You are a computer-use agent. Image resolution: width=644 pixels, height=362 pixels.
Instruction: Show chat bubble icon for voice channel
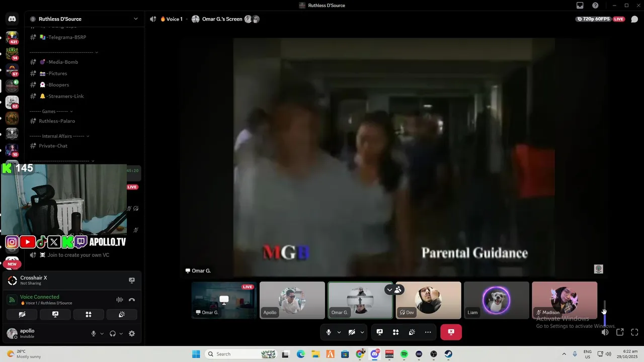[634, 19]
